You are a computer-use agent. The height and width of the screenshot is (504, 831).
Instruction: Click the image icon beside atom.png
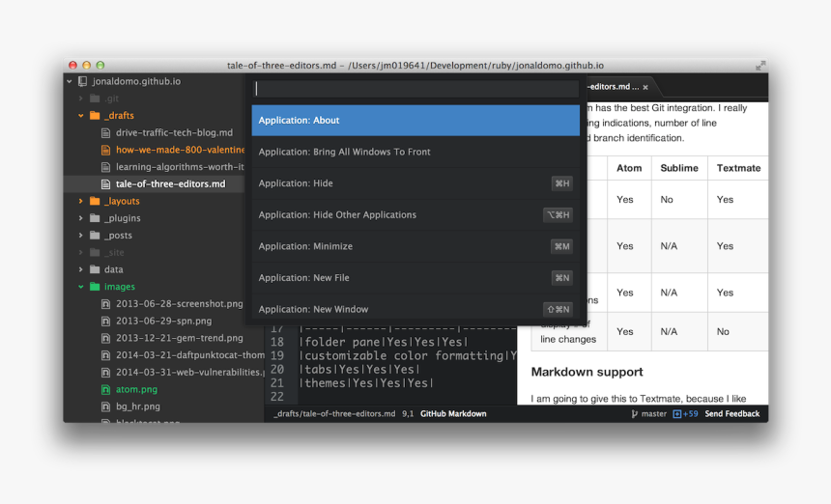pyautogui.click(x=106, y=390)
